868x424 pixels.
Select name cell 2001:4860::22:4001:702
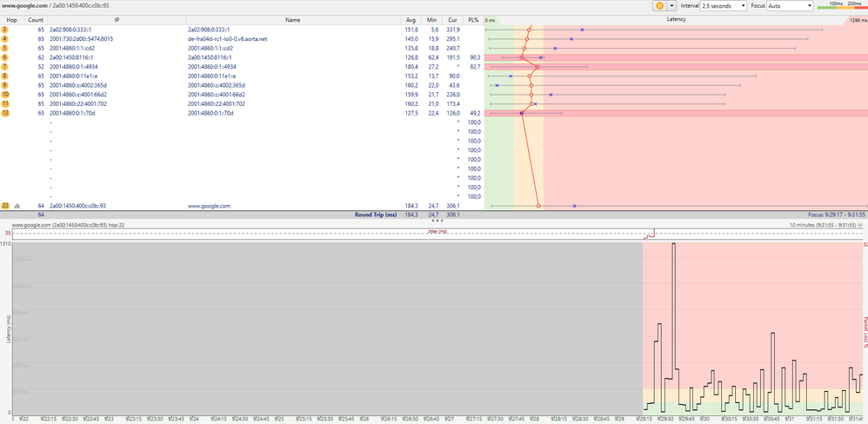[217, 103]
